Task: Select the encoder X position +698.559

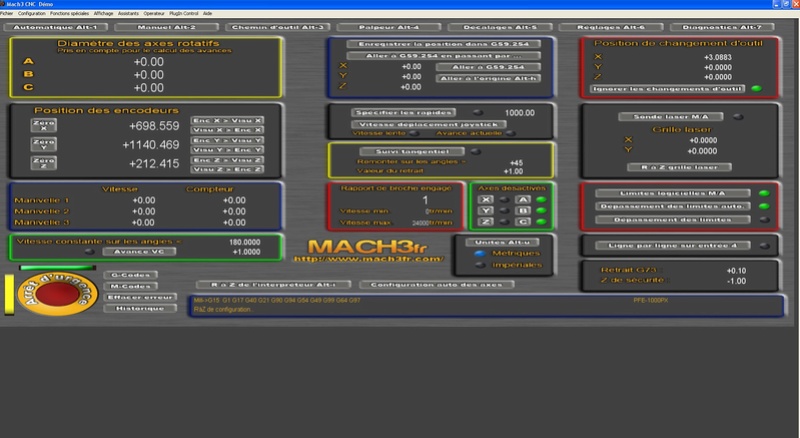Action: (x=154, y=126)
